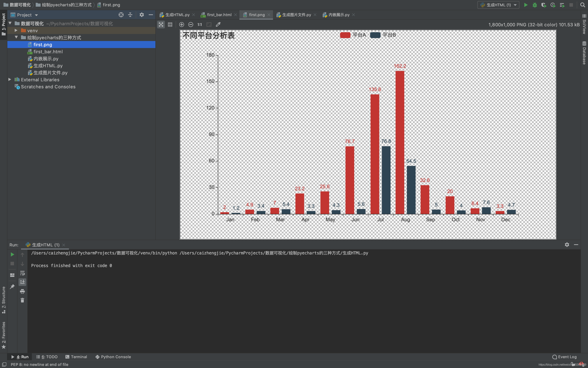The width and height of the screenshot is (588, 368).
Task: Open the 6: TODO tool window
Action: click(47, 357)
